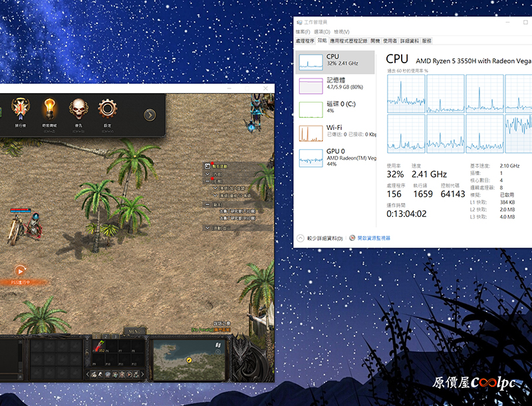This screenshot has height=406, width=532.
Task: Expand the second quest entry chevron
Action: point(215,196)
